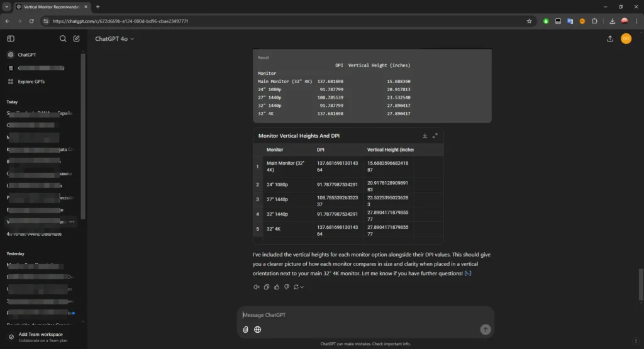This screenshot has width=644, height=349.
Task: Click the share conversation icon
Action: [610, 38]
